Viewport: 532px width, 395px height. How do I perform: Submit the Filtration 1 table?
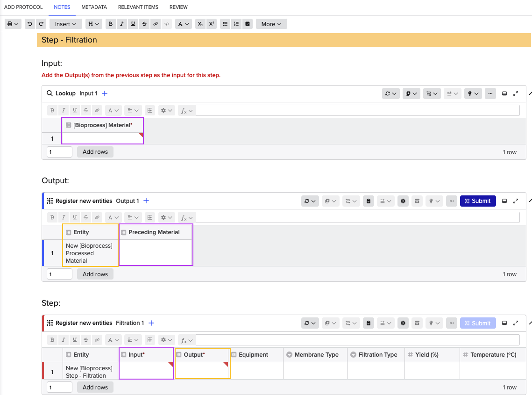[478, 323]
